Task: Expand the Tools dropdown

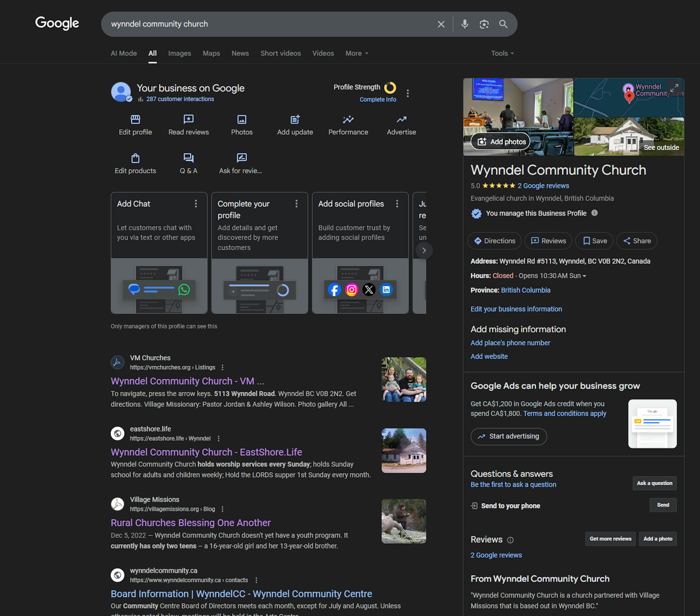Action: click(502, 53)
